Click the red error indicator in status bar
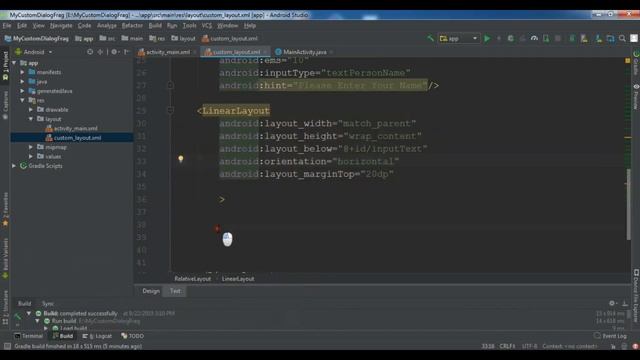The image size is (640, 360). pos(635,346)
